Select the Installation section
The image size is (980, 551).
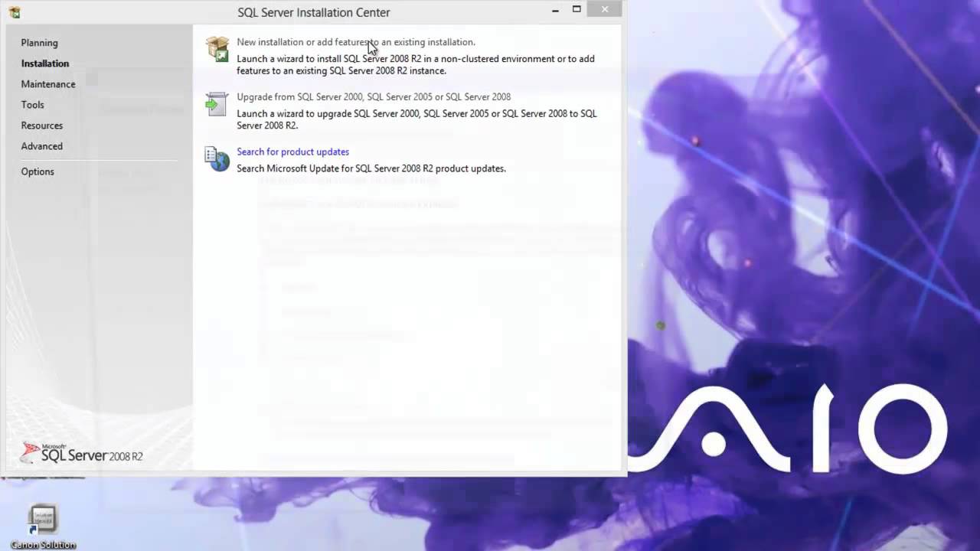45,64
